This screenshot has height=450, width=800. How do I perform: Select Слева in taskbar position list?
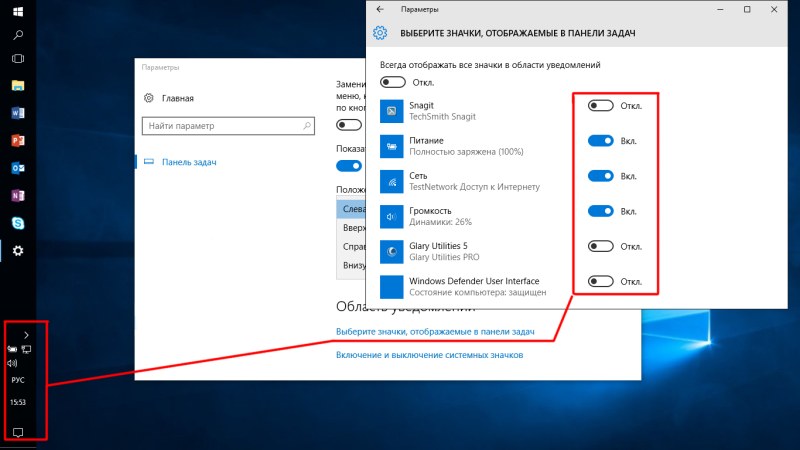pos(354,209)
